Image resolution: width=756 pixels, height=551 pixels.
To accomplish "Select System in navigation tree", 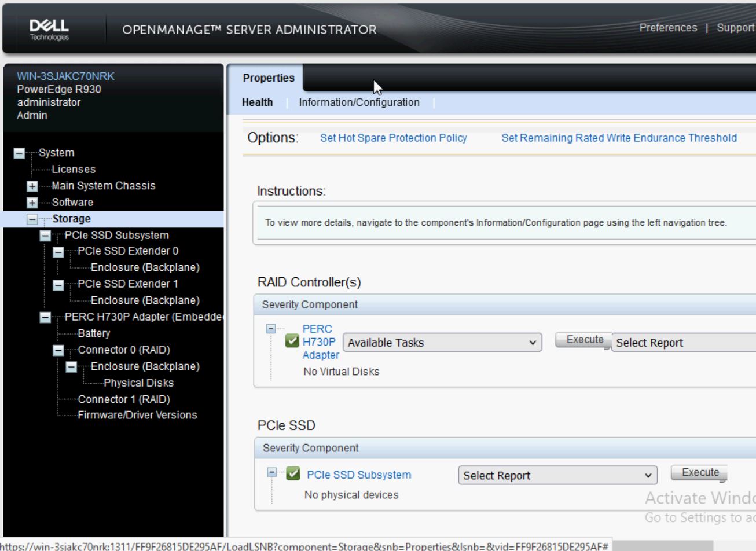I will 56,153.
